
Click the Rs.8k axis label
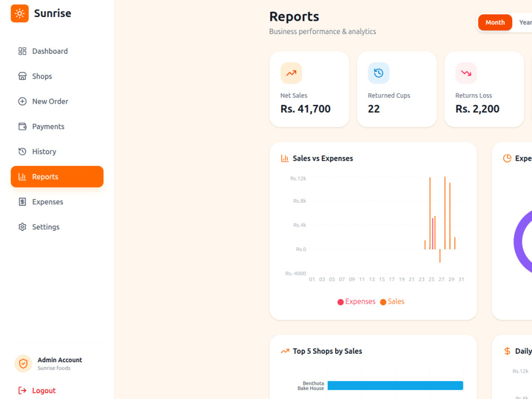tap(300, 201)
